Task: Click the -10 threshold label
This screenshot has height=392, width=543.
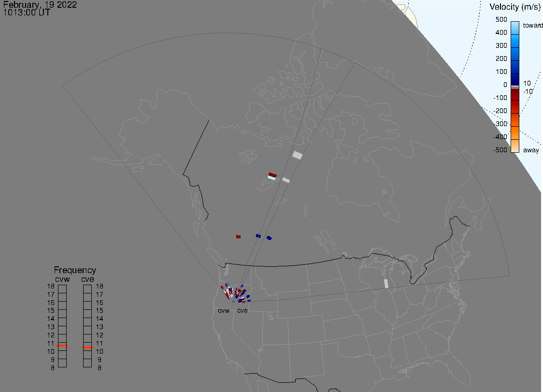Action: [528, 91]
